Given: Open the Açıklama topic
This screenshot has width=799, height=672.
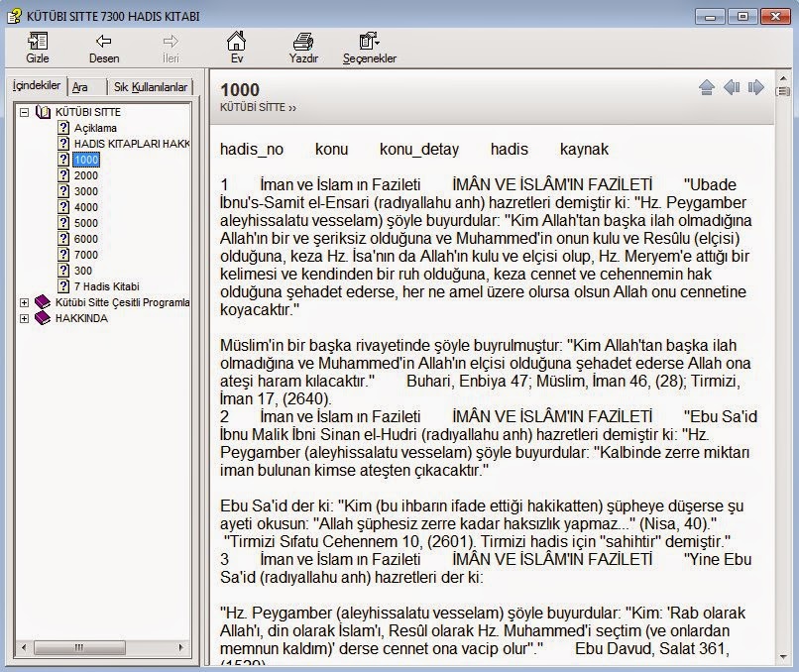Looking at the screenshot, I should click(94, 128).
